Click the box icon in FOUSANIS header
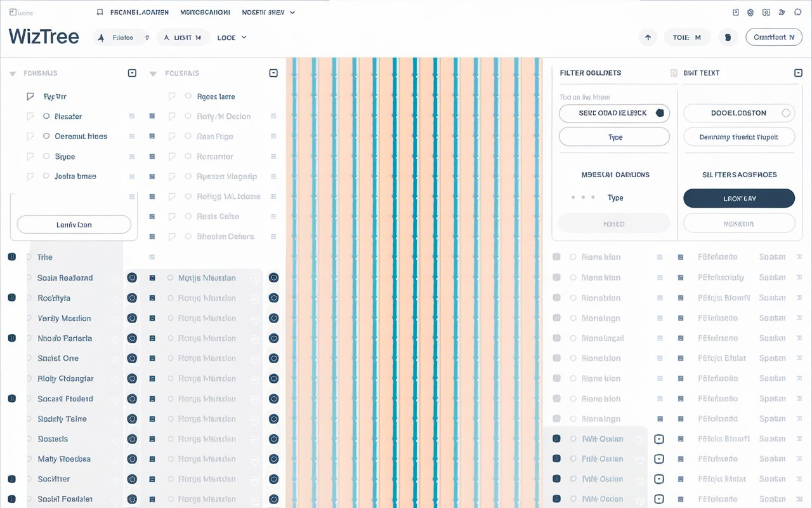This screenshot has width=812, height=508. click(273, 73)
